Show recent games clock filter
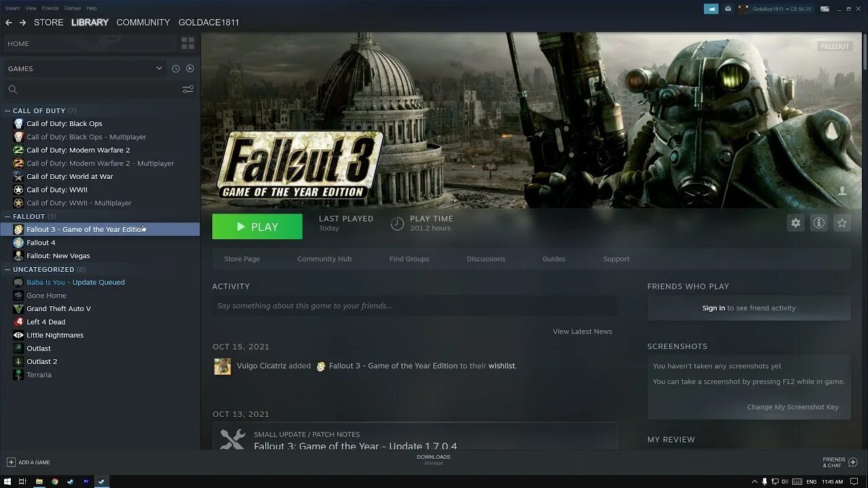 pyautogui.click(x=176, y=68)
